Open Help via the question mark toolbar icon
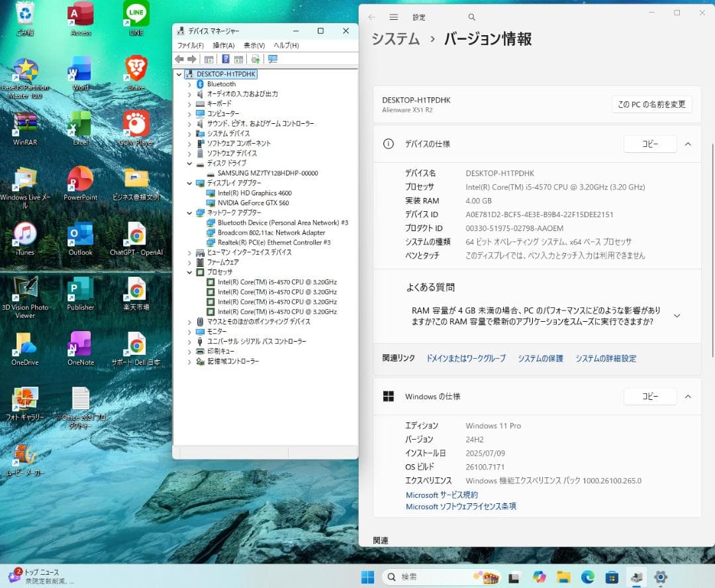This screenshot has width=715, height=588. pyautogui.click(x=226, y=59)
